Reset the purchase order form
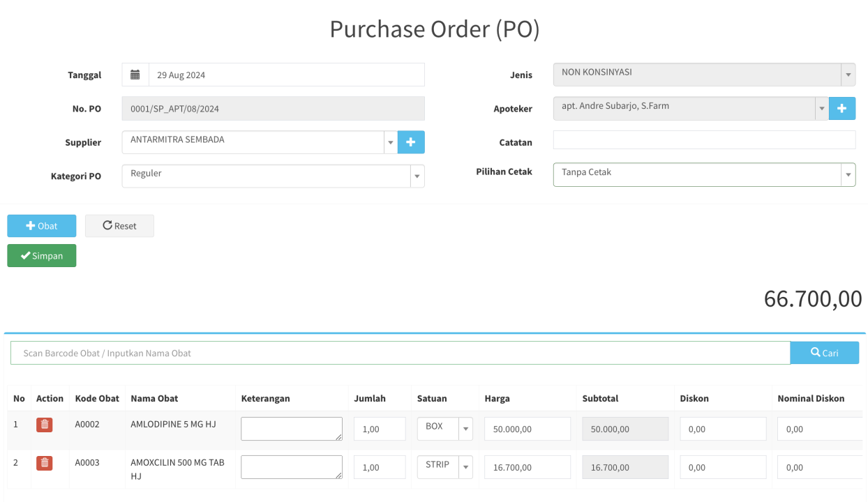Screen dimensions: 868x502 coord(119,226)
